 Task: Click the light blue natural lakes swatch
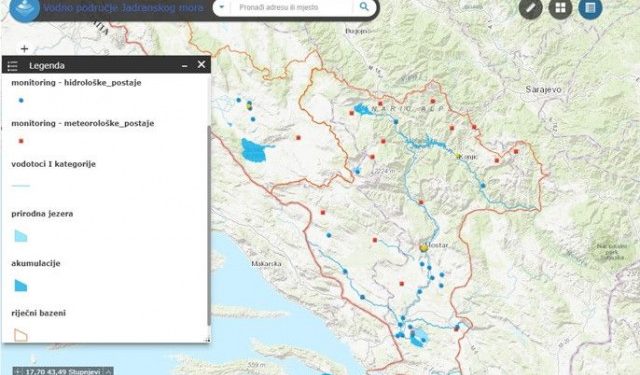(x=21, y=236)
